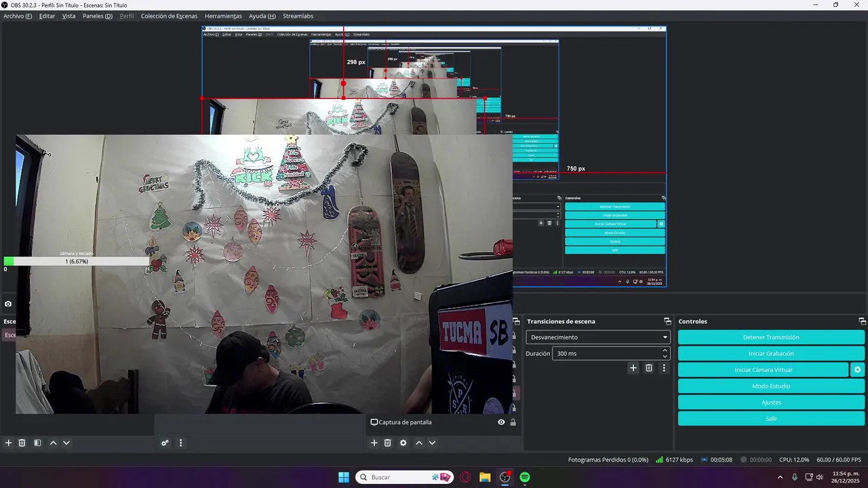The height and width of the screenshot is (488, 868).
Task: Remove the selected source with trash icon
Action: [x=388, y=443]
